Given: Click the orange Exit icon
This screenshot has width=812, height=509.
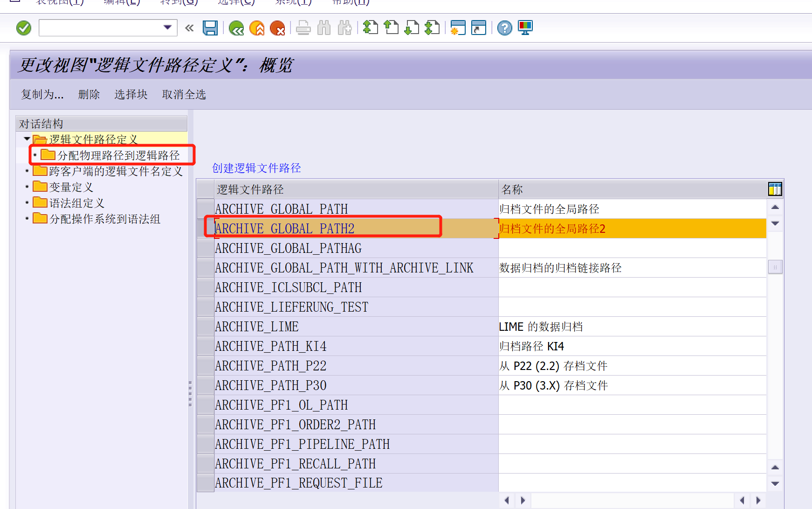Looking at the screenshot, I should pos(257,28).
